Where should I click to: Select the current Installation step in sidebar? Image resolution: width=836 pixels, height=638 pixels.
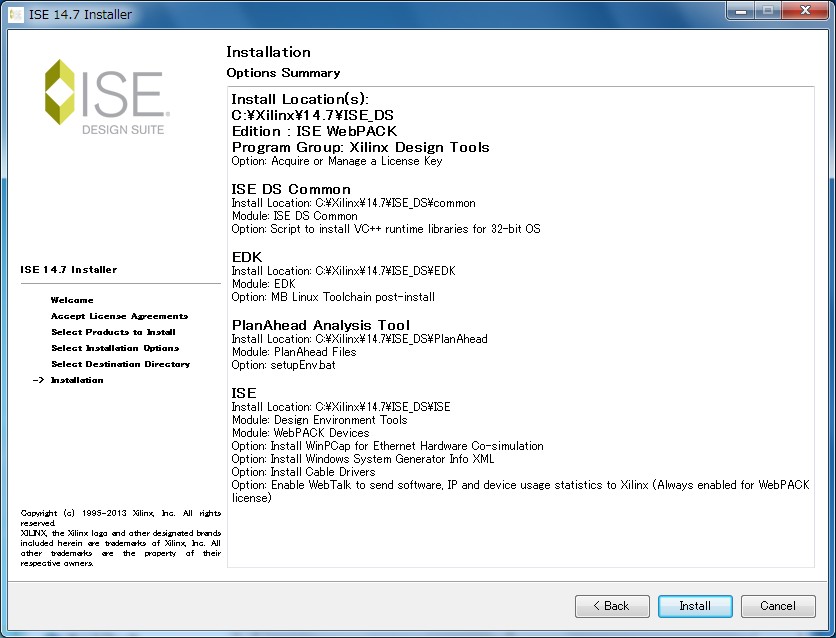point(77,380)
